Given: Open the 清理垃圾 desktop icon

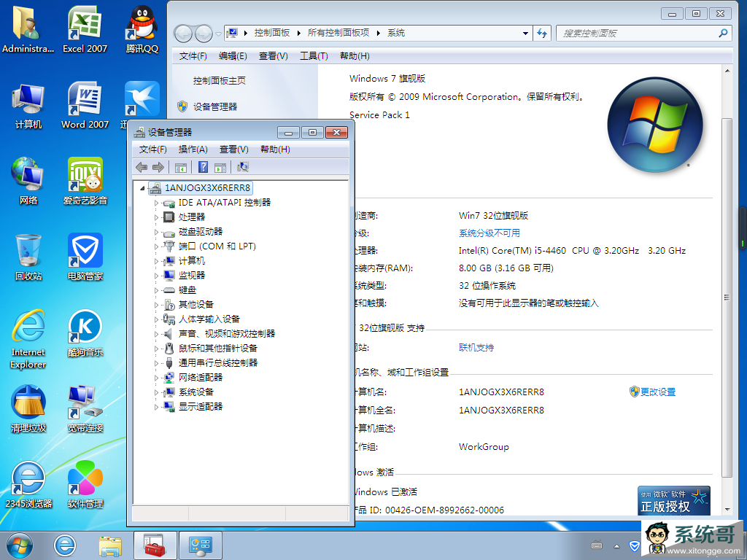Looking at the screenshot, I should (28, 408).
